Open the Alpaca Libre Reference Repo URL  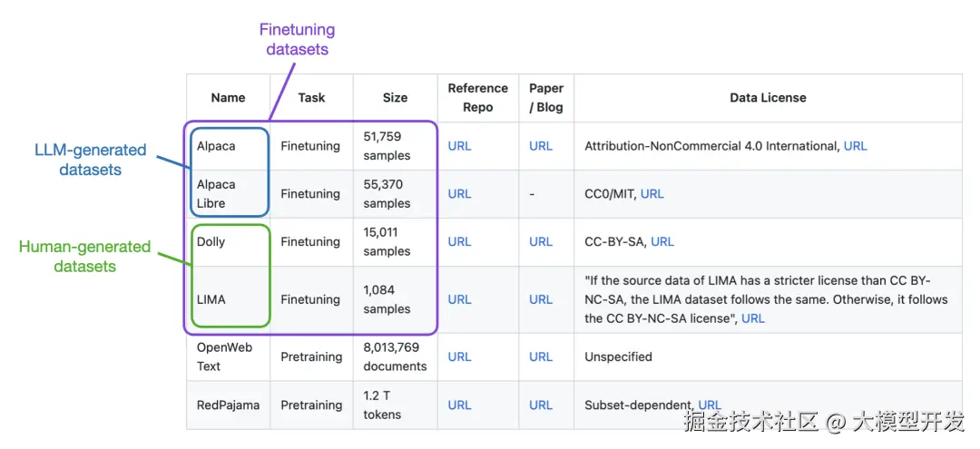459,194
